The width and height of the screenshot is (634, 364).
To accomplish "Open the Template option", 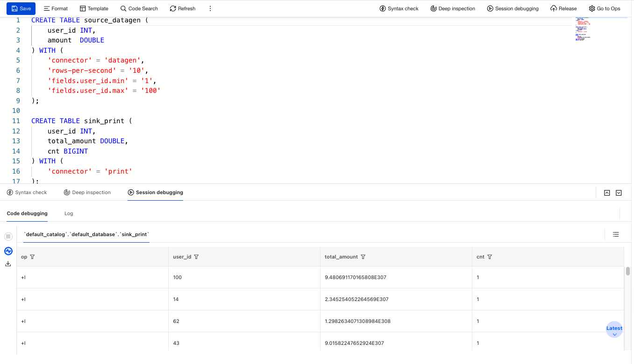I will coord(94,8).
